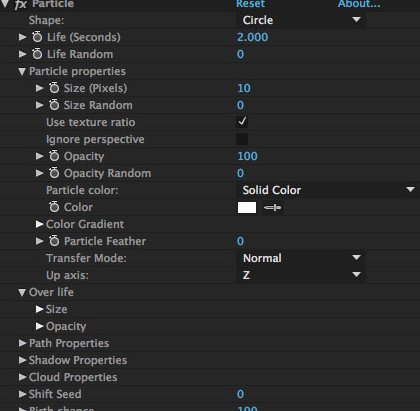The height and width of the screenshot is (411, 420).
Task: Change the Up axis dropdown from Z
Action: tap(301, 275)
